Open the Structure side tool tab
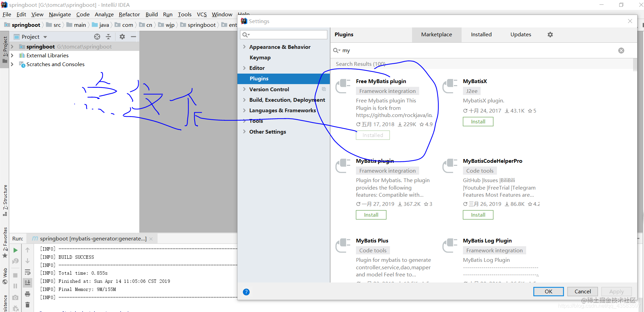Image resolution: width=644 pixels, height=312 pixels. [x=5, y=200]
